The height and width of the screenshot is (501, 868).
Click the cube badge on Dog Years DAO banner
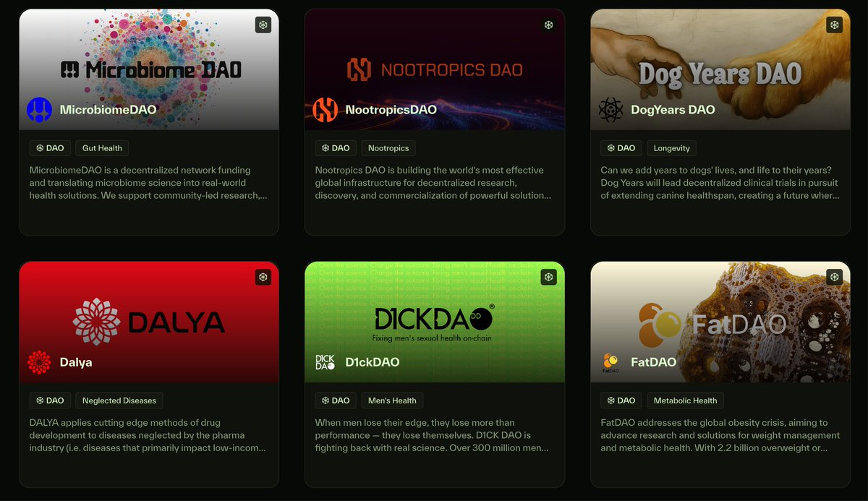coord(835,25)
